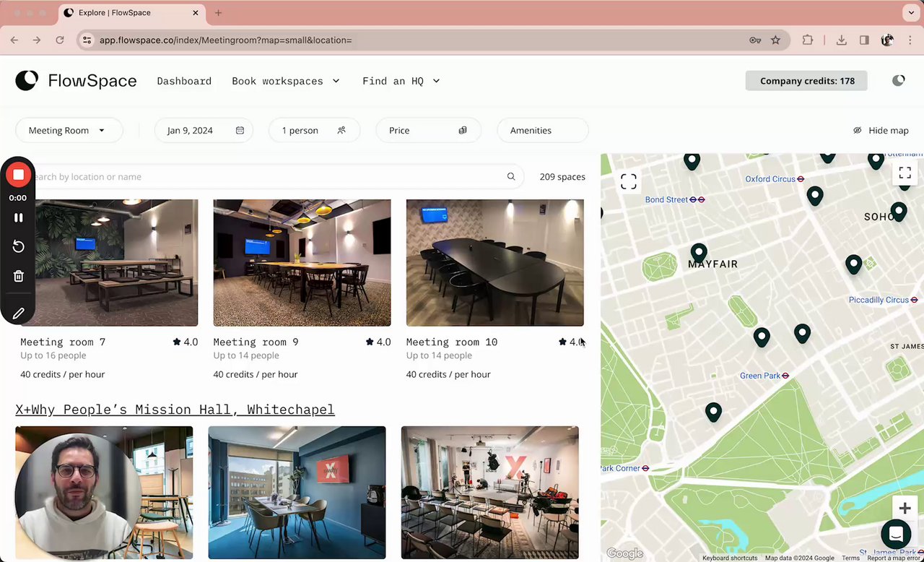Toggle the browser side panel

click(x=864, y=40)
